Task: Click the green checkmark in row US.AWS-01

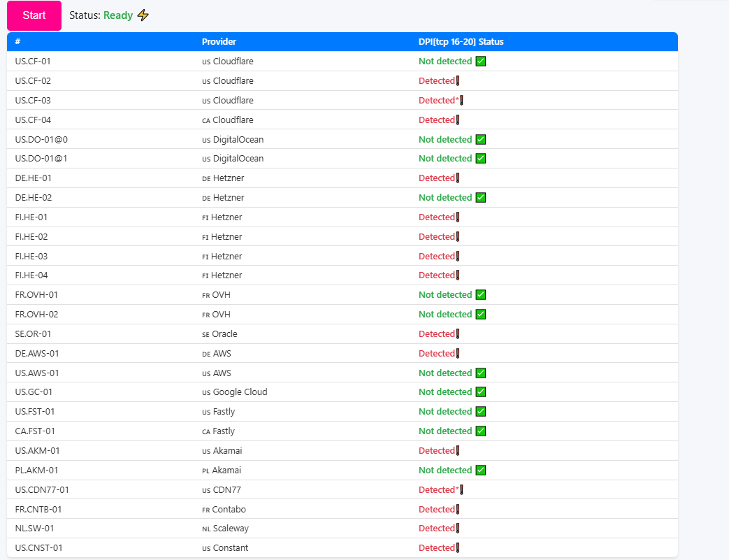Action: tap(481, 373)
